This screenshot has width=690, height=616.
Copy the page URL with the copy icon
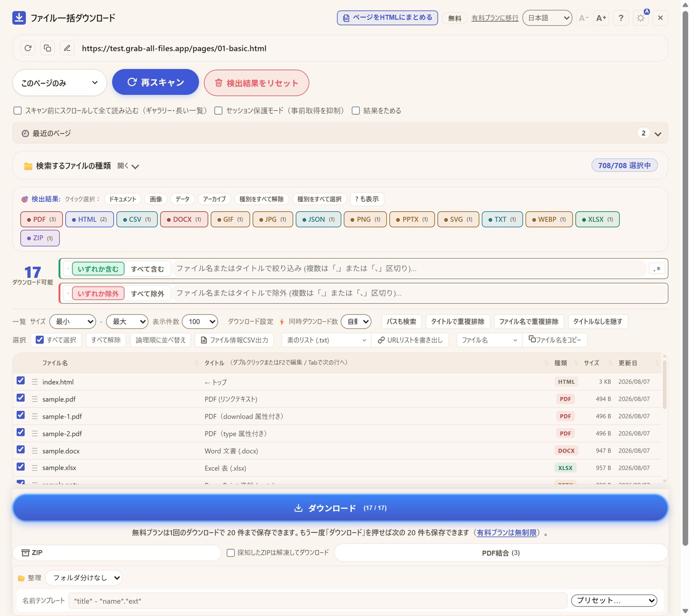pos(47,48)
